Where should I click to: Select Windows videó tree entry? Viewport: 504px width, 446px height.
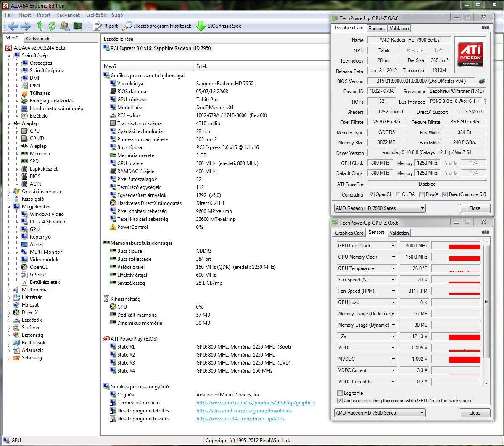[x=47, y=214]
